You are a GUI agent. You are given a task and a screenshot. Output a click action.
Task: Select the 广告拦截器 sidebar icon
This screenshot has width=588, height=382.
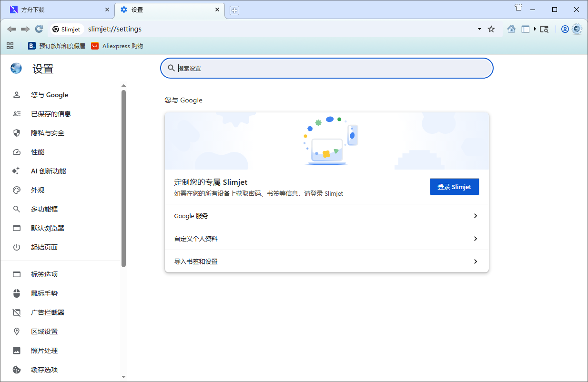coord(17,312)
